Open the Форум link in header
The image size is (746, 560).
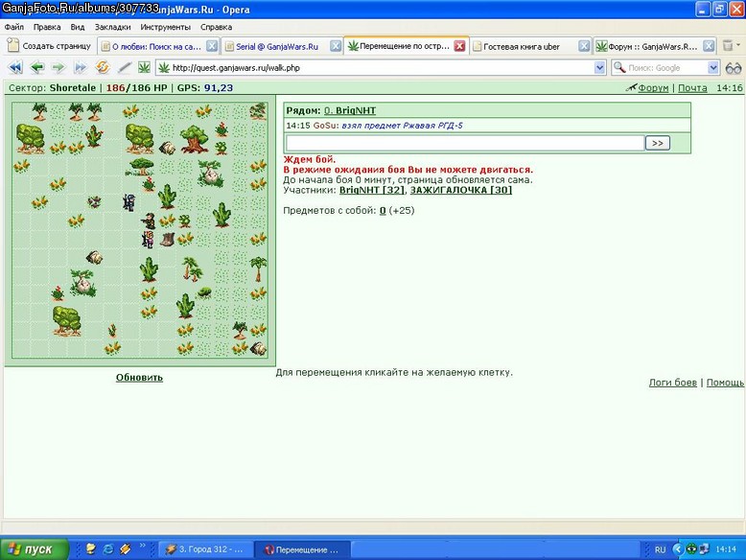point(653,88)
